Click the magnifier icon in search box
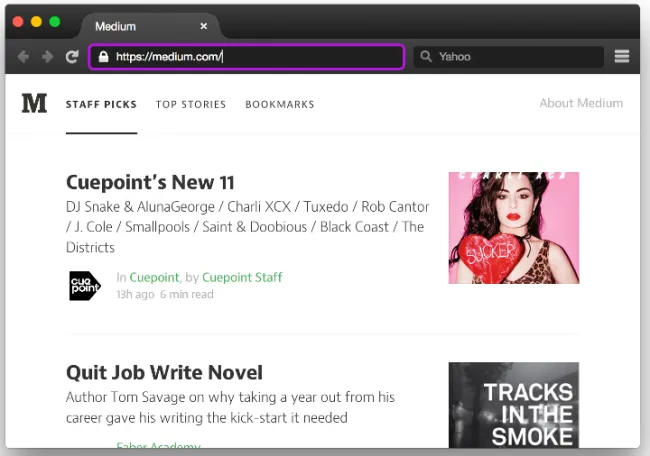Screen dimensions: 650x456 click(426, 56)
